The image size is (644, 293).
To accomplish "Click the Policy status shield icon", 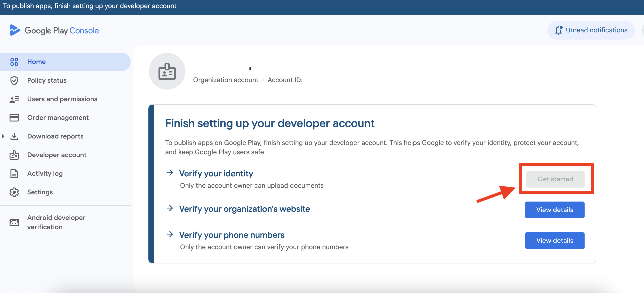I will [x=14, y=81].
